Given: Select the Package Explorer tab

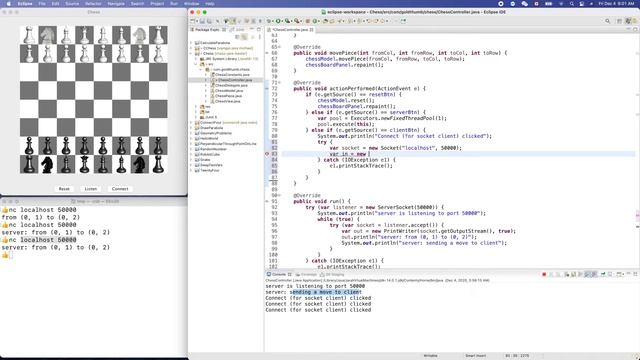Looking at the screenshot, I should [207, 30].
